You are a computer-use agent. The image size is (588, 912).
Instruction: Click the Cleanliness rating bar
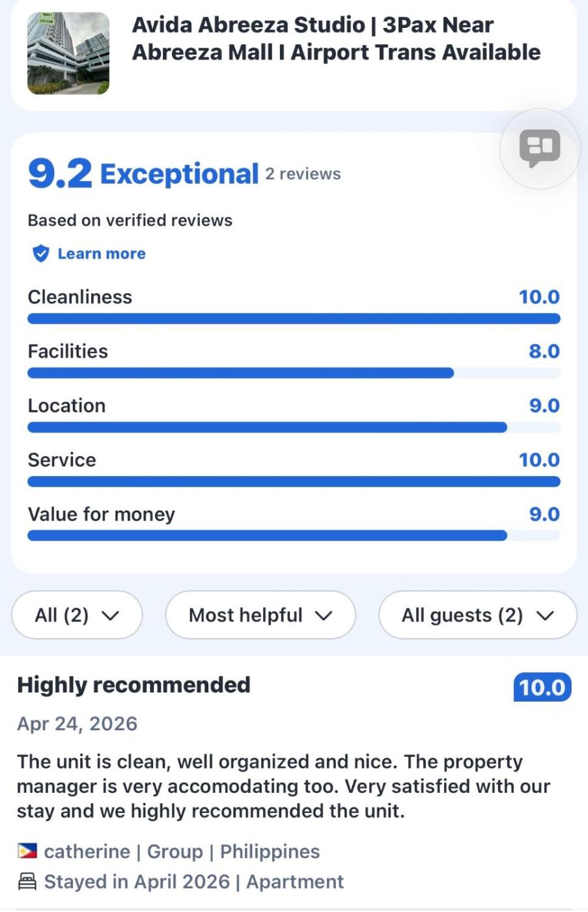294,319
